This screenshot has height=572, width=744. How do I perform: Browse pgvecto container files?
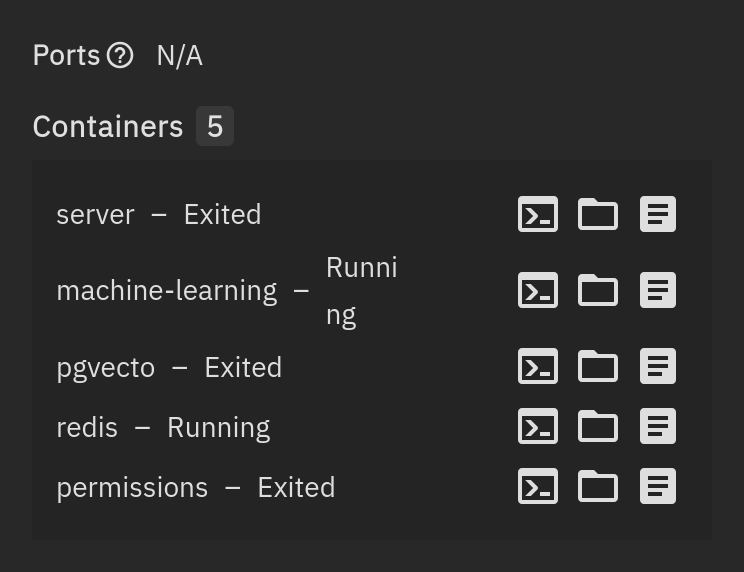point(598,367)
